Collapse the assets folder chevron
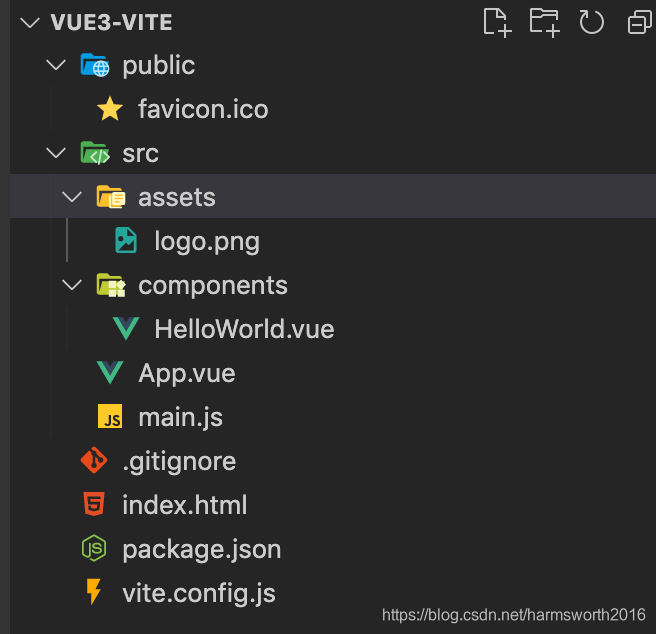 (x=72, y=197)
